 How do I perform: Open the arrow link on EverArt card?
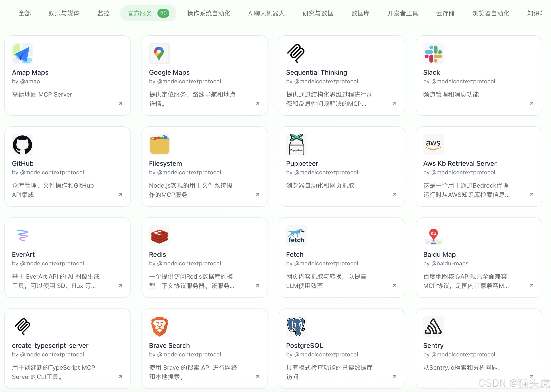(120, 285)
